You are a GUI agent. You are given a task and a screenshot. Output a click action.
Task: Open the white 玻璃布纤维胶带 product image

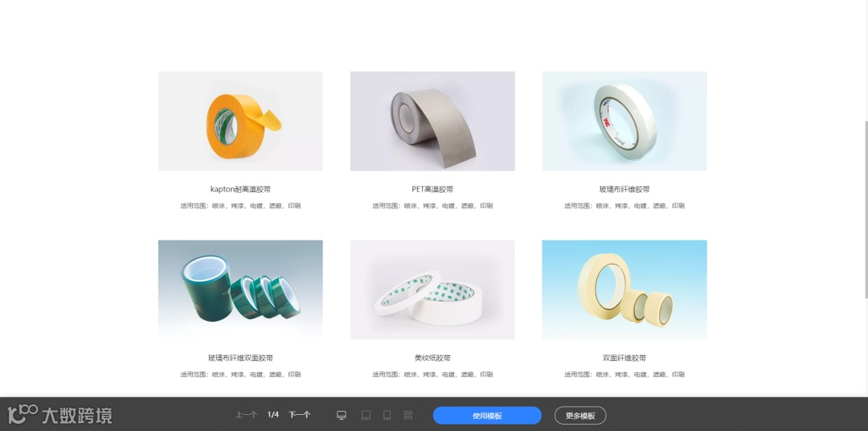tap(624, 121)
